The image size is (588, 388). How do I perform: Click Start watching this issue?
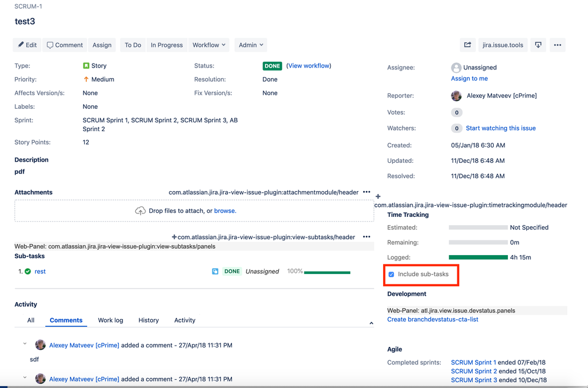coord(501,128)
